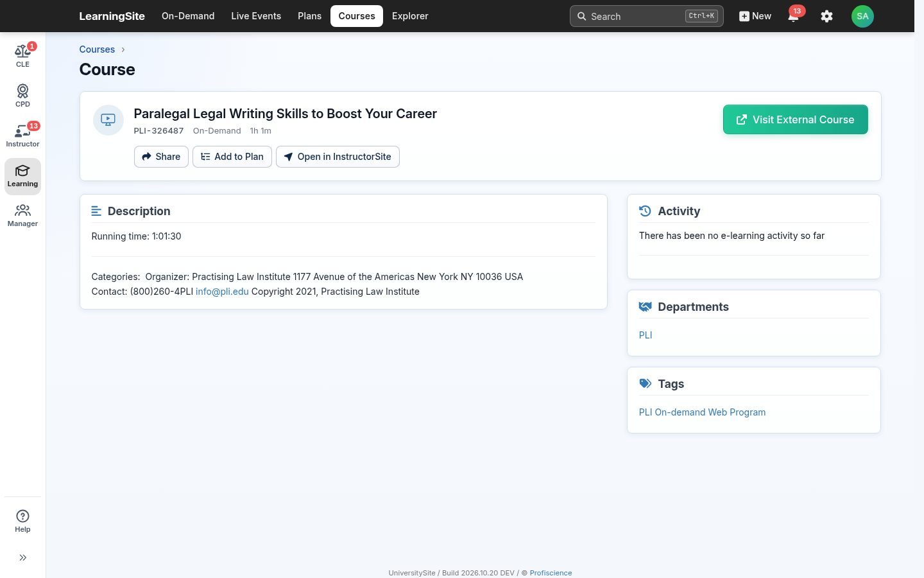Click the Tags label icon
The image size is (924, 578).
pyautogui.click(x=645, y=383)
